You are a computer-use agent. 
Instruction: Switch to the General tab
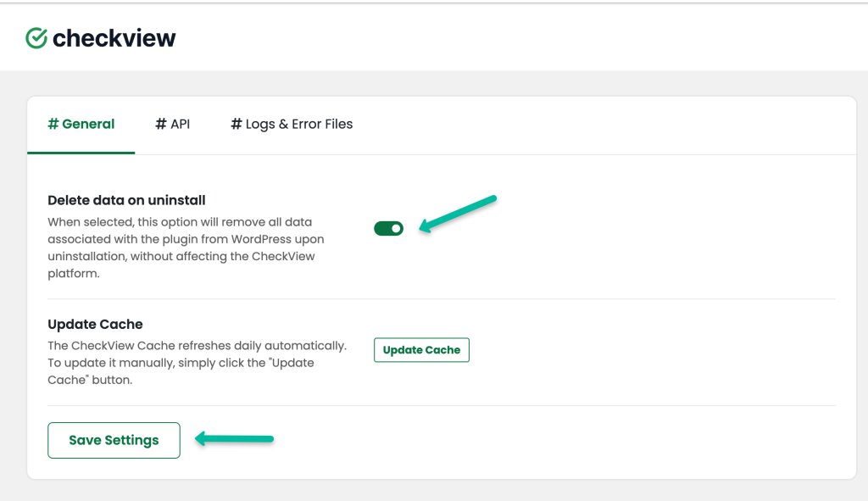(81, 124)
